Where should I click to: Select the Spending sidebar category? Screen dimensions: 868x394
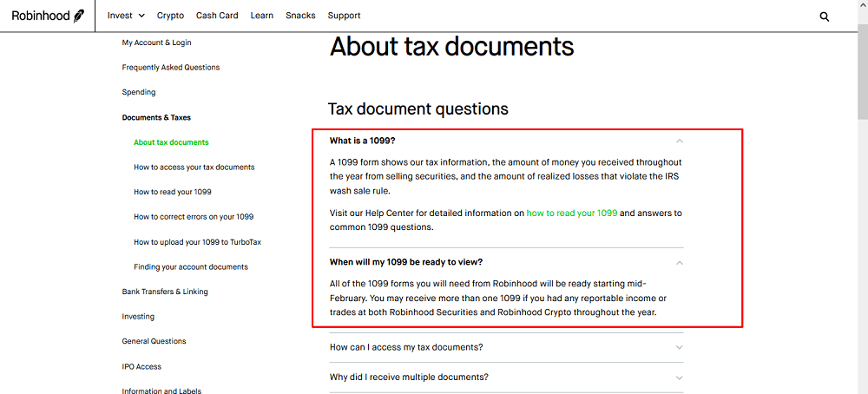[x=138, y=92]
